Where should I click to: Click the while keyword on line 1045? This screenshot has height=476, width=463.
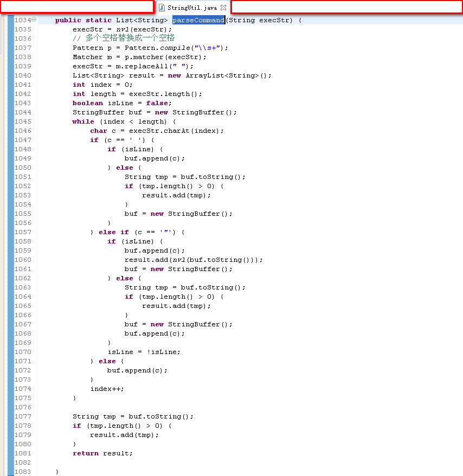coord(83,122)
